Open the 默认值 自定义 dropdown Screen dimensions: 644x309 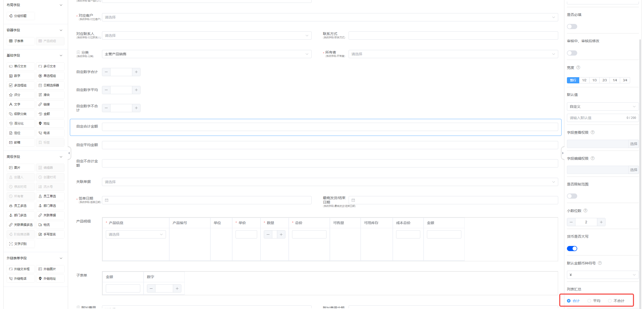(x=603, y=107)
